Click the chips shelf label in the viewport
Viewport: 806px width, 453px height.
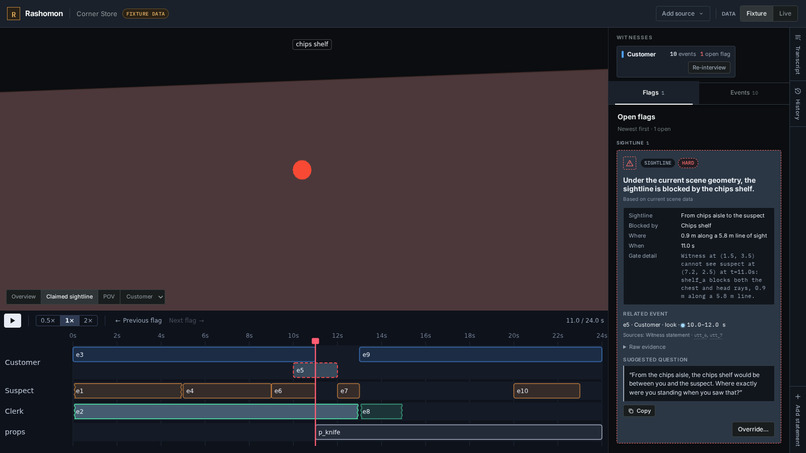tap(312, 44)
